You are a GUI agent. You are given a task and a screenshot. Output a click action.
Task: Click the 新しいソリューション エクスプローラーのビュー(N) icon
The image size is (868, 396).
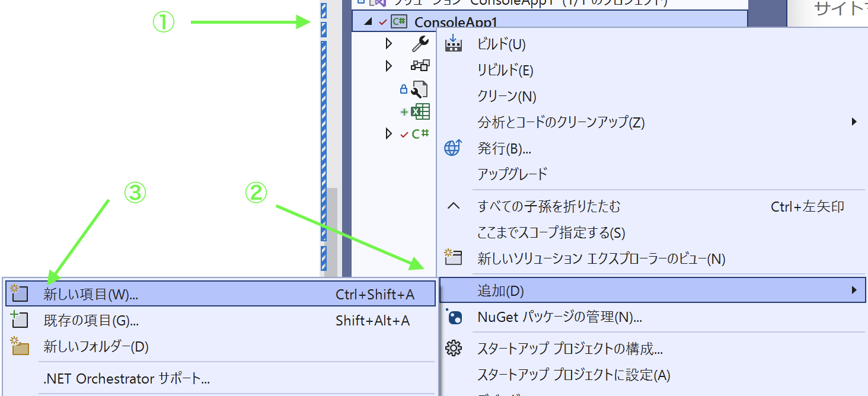click(x=453, y=257)
